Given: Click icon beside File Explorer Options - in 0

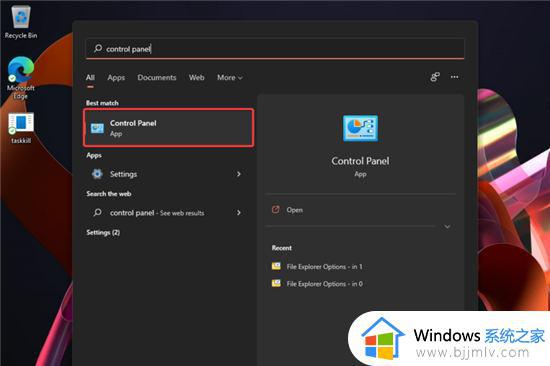Looking at the screenshot, I should pyautogui.click(x=276, y=283).
